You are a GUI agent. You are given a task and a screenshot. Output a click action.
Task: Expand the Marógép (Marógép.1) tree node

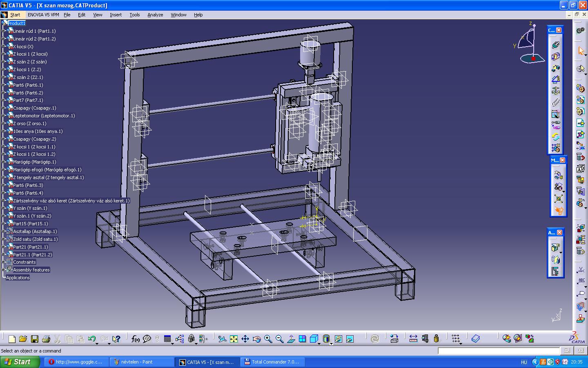click(x=4, y=162)
